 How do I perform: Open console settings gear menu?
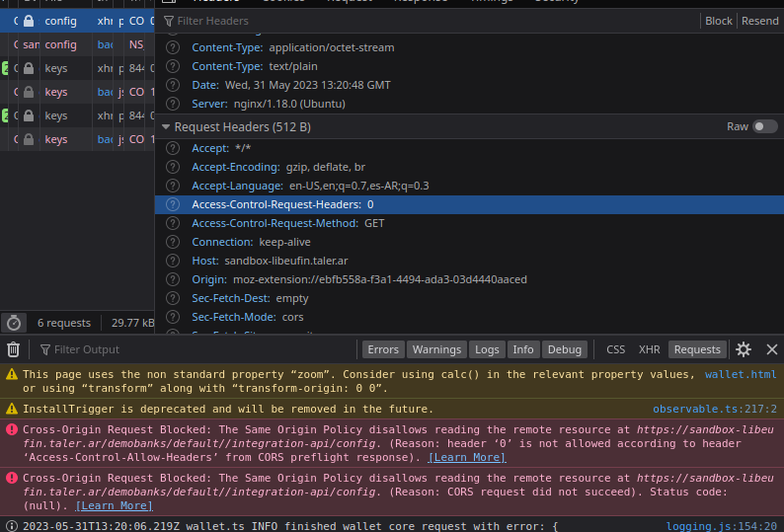[744, 349]
